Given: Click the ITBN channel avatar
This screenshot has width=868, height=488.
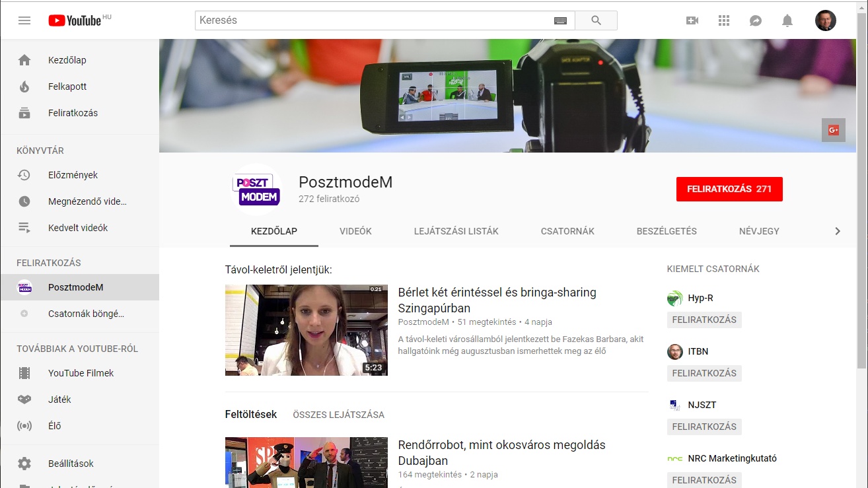Looking at the screenshot, I should 674,351.
